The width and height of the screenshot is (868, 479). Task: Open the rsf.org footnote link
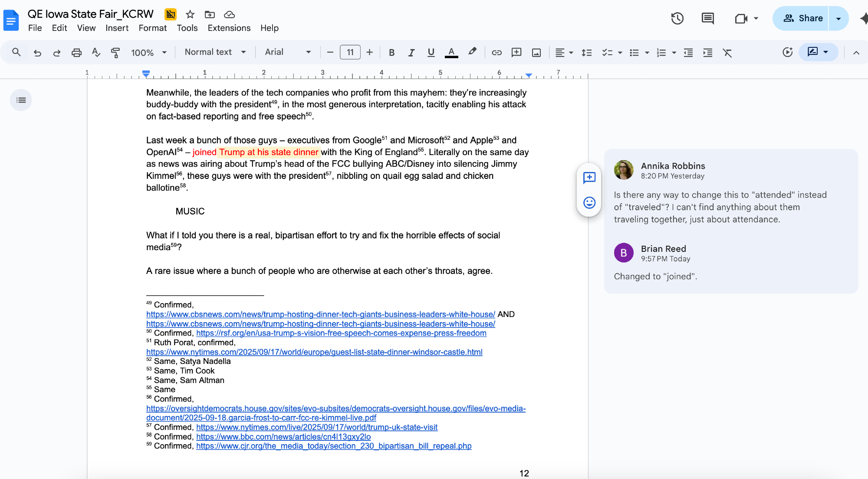tap(341, 333)
